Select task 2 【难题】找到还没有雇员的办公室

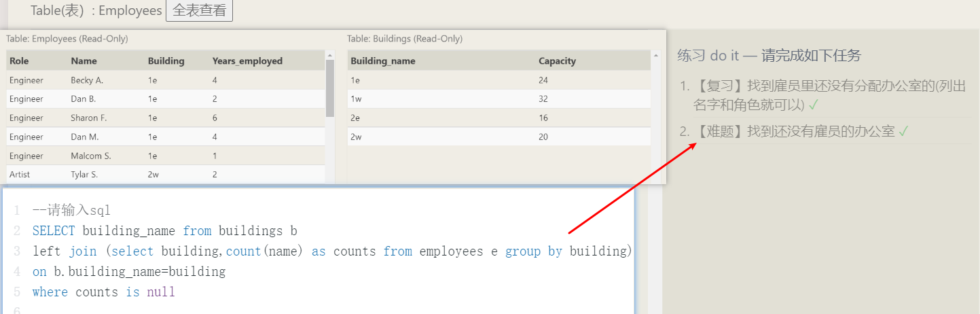795,132
